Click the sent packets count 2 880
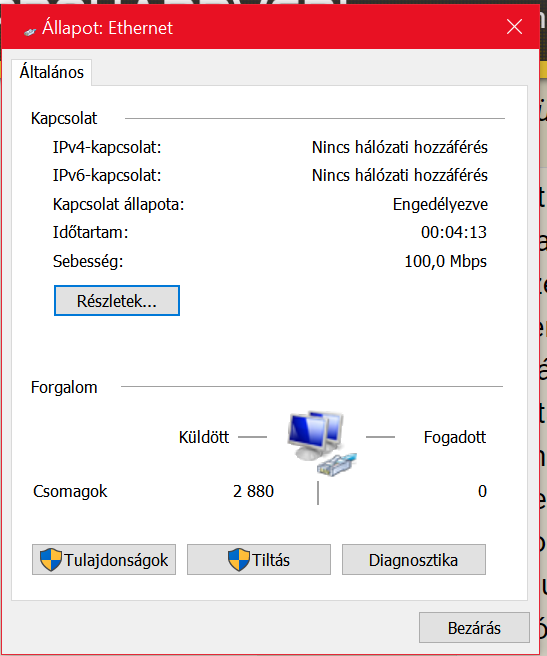The image size is (547, 656). tap(253, 491)
